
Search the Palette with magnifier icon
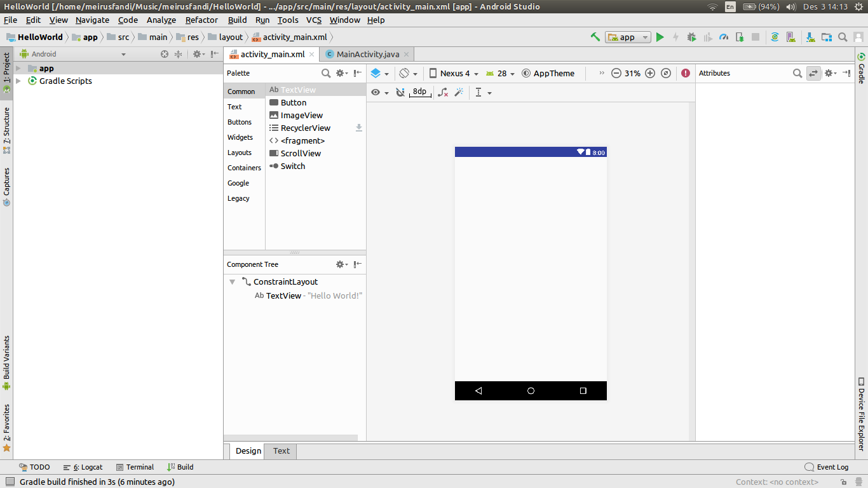pos(326,73)
